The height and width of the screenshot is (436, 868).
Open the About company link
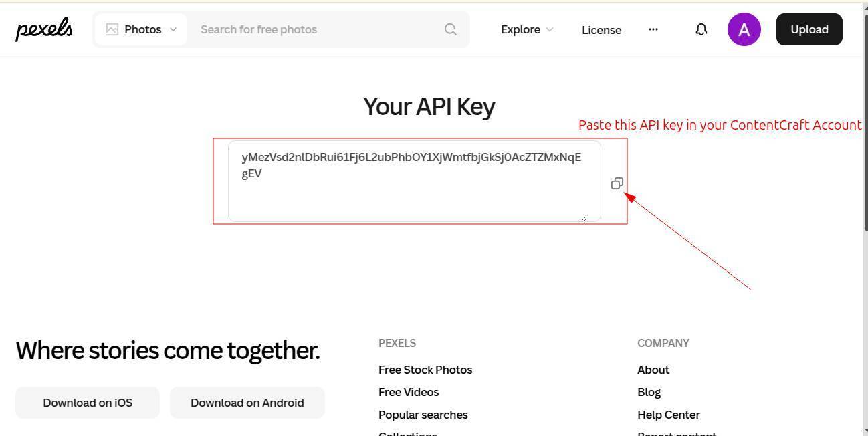653,370
